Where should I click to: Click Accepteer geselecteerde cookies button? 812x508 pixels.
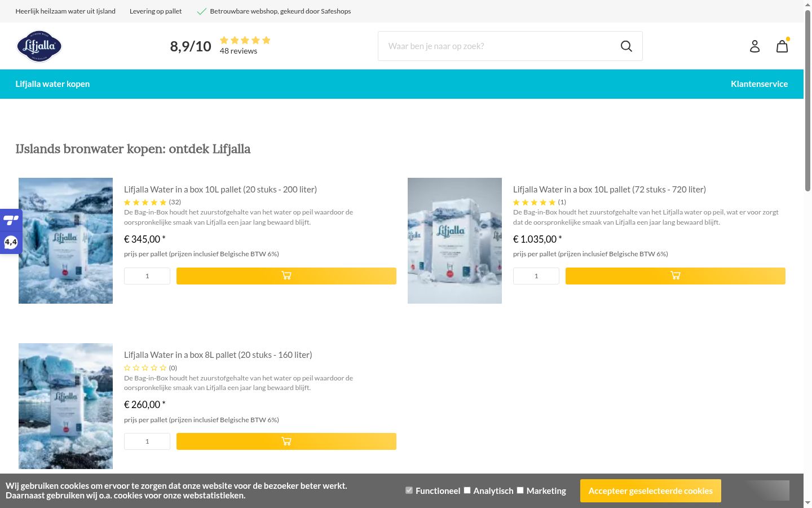651,491
